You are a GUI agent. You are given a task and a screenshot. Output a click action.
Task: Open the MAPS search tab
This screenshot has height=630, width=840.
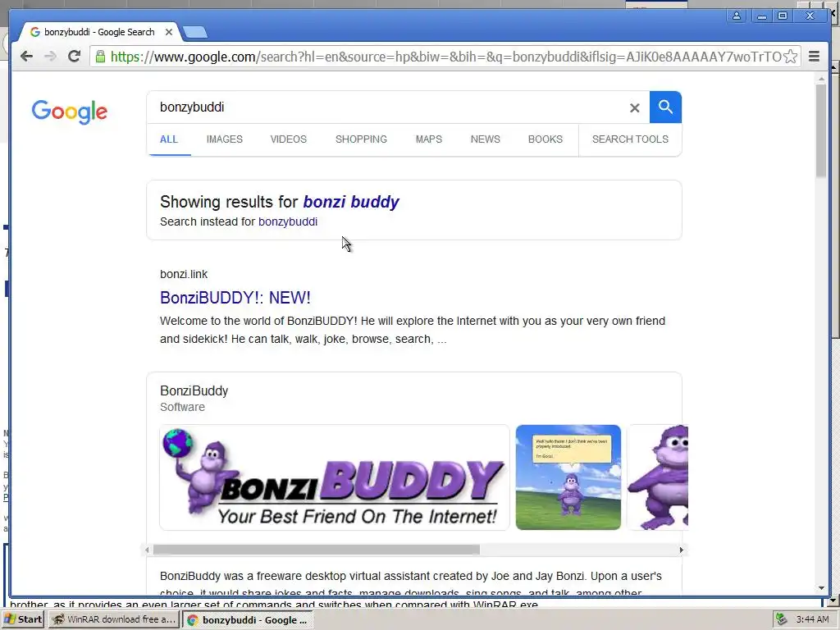coord(428,139)
